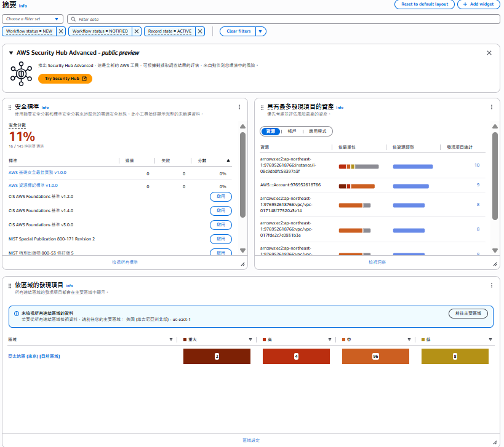Click 前往主要區域 button
Viewport: 504px width, 447px height.
pos(468,314)
